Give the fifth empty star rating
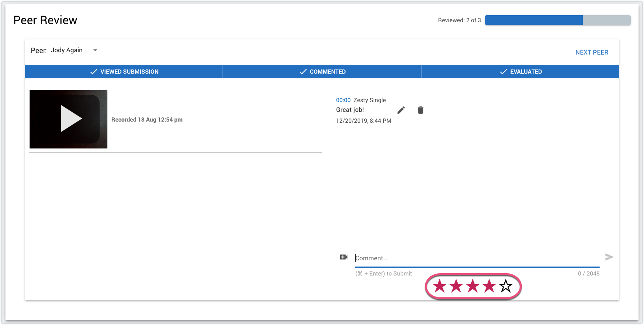The width and height of the screenshot is (644, 325). [x=506, y=286]
